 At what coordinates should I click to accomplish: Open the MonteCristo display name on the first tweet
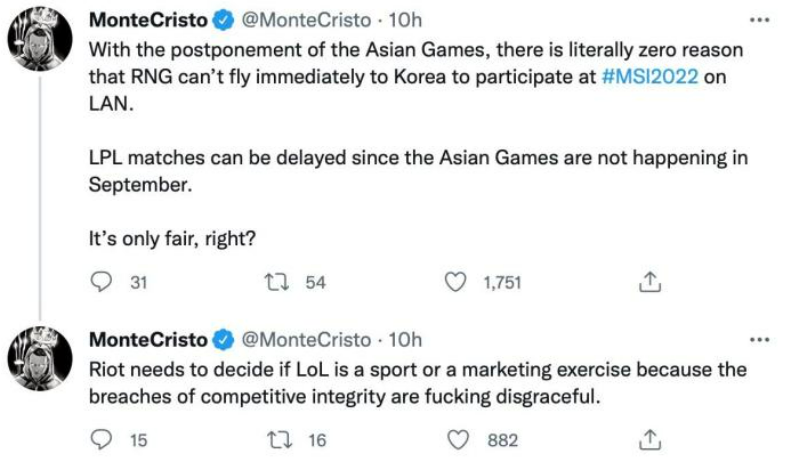[x=148, y=21]
